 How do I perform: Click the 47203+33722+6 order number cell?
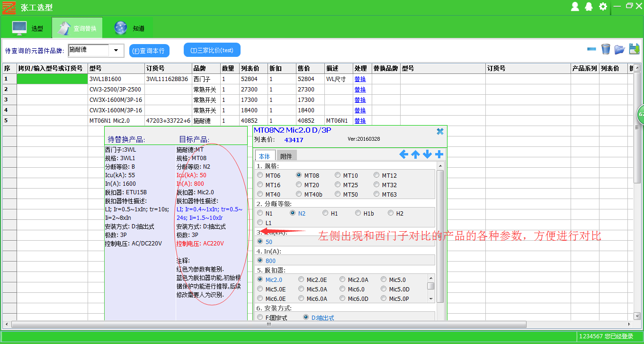(x=168, y=121)
